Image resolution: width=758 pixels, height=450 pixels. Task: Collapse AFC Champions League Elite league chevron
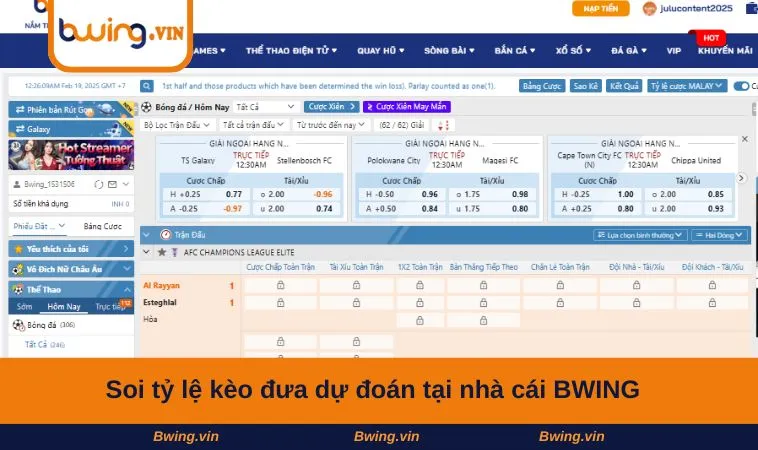tap(146, 252)
